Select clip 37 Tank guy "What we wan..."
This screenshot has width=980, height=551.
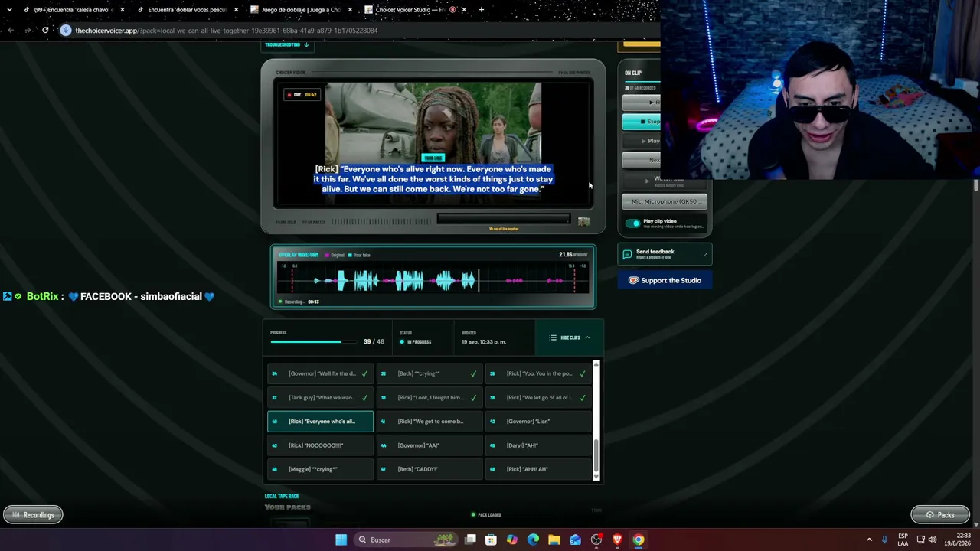click(x=320, y=397)
